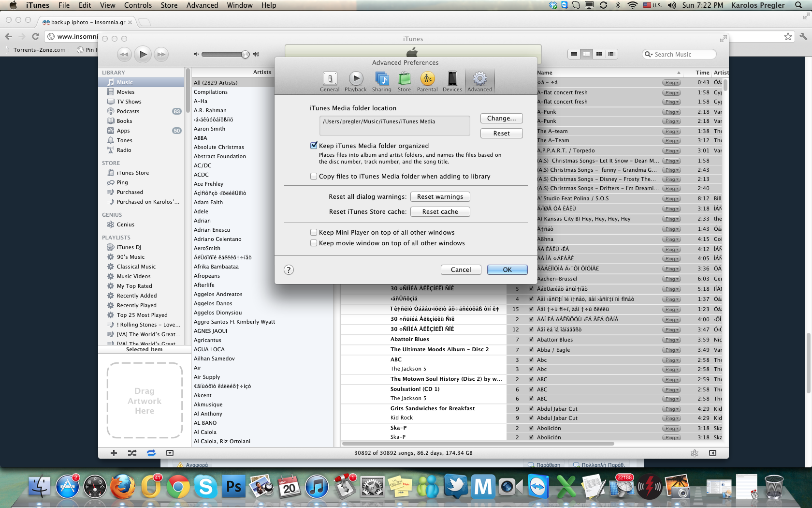Open the Playback preferences tab
The image size is (812, 508).
click(x=355, y=81)
